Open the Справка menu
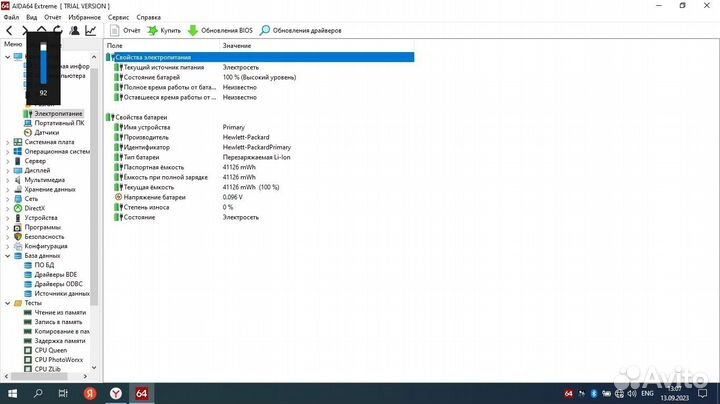Image resolution: width=720 pixels, height=404 pixels. click(x=149, y=17)
